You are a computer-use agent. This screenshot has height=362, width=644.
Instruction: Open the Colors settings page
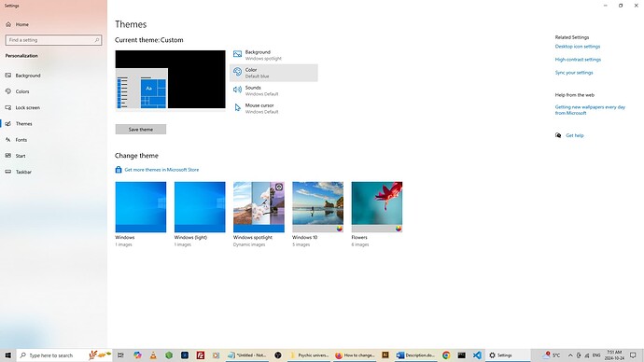click(53, 91)
